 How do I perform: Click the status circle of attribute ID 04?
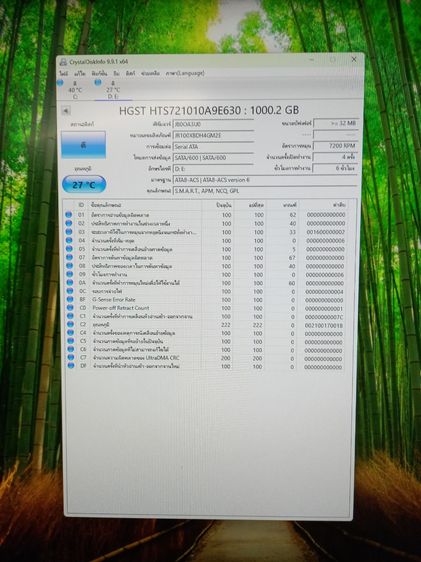click(x=68, y=240)
